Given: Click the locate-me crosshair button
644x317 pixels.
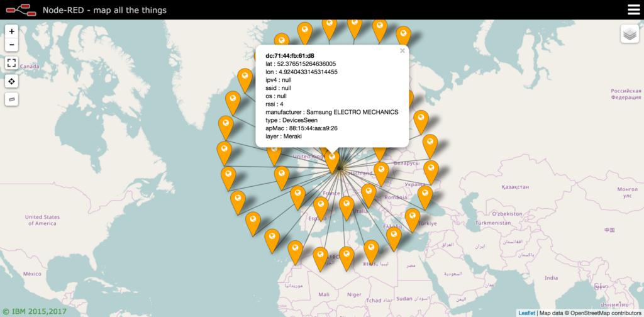Looking at the screenshot, I should 11,81.
